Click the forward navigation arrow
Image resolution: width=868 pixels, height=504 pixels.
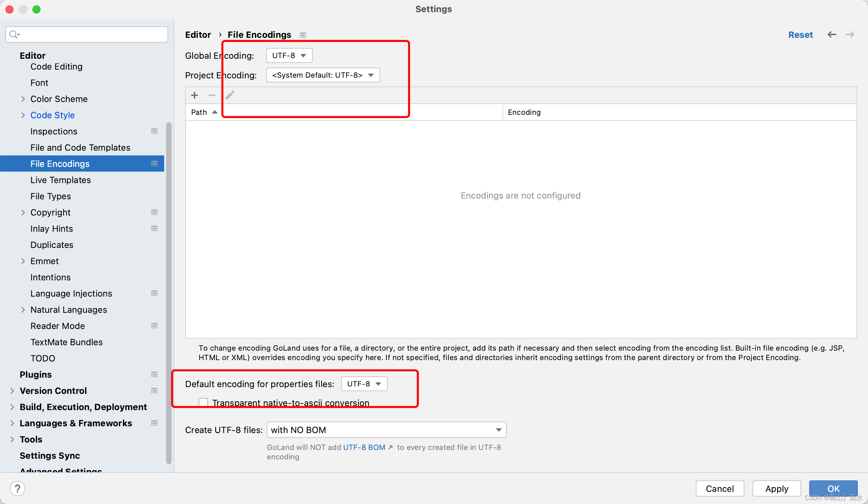[x=850, y=34]
